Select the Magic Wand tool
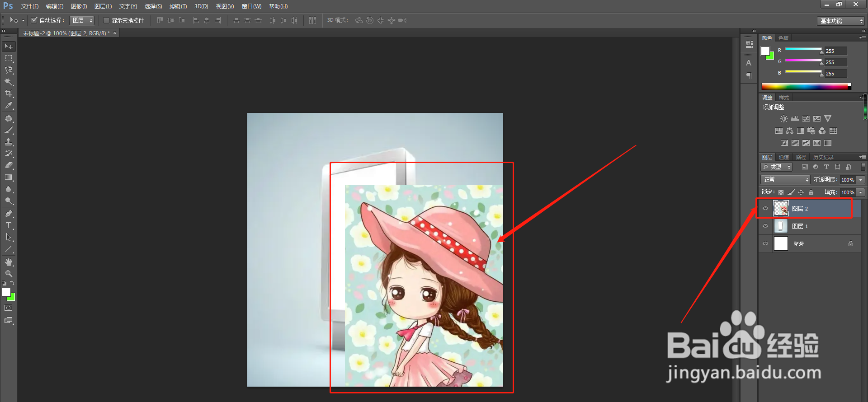Image resolution: width=868 pixels, height=402 pixels. 9,82
